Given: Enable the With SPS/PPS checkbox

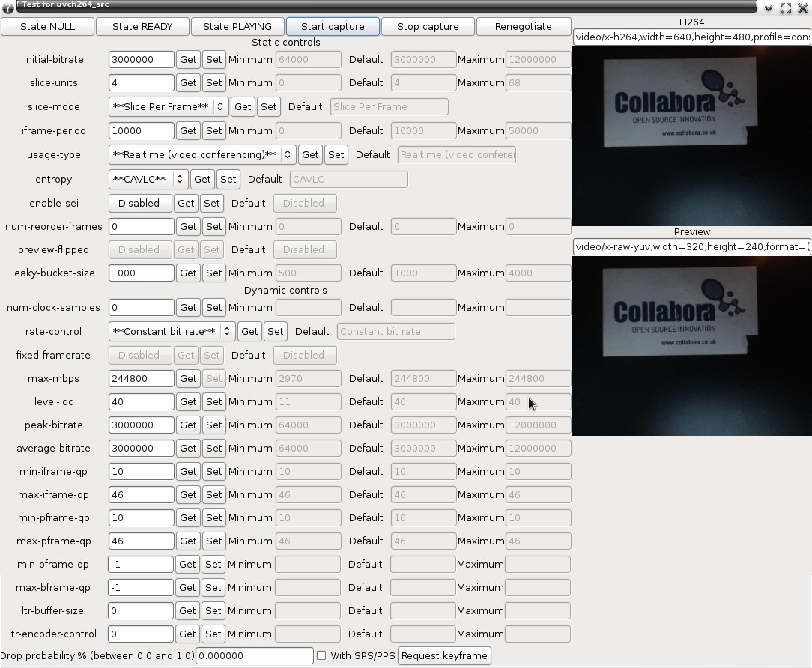Looking at the screenshot, I should (x=321, y=655).
